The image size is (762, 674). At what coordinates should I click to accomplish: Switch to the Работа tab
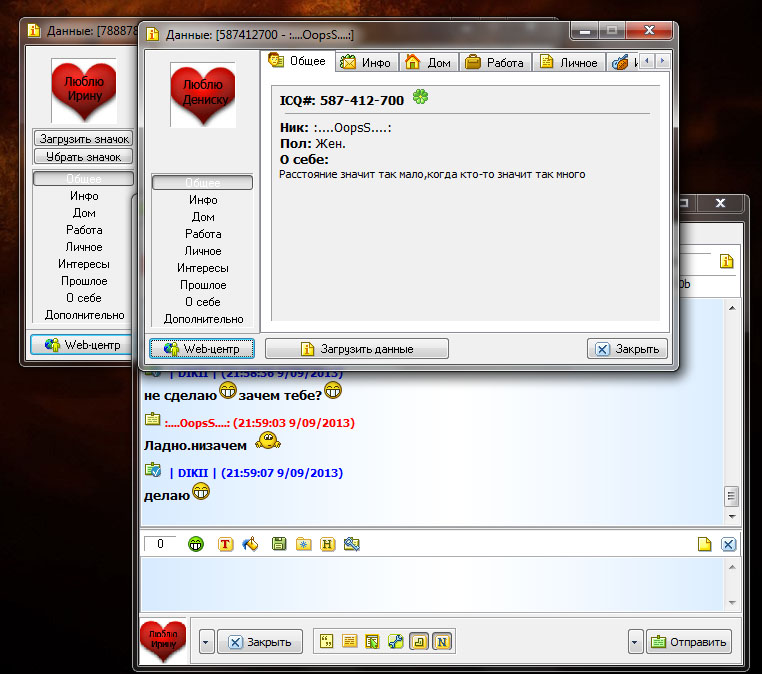pos(495,63)
